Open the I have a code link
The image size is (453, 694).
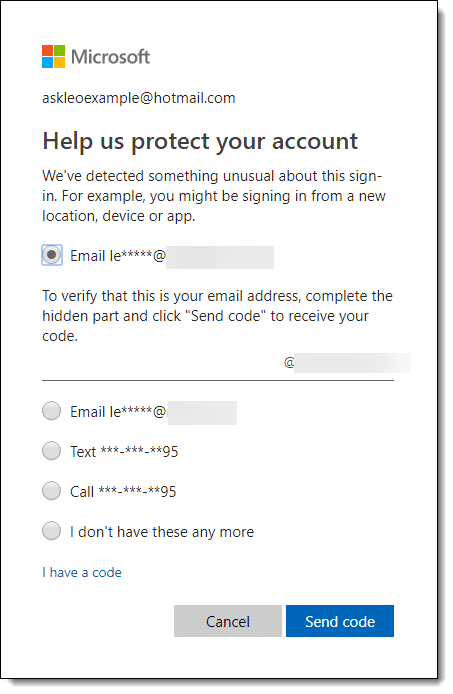coord(82,573)
